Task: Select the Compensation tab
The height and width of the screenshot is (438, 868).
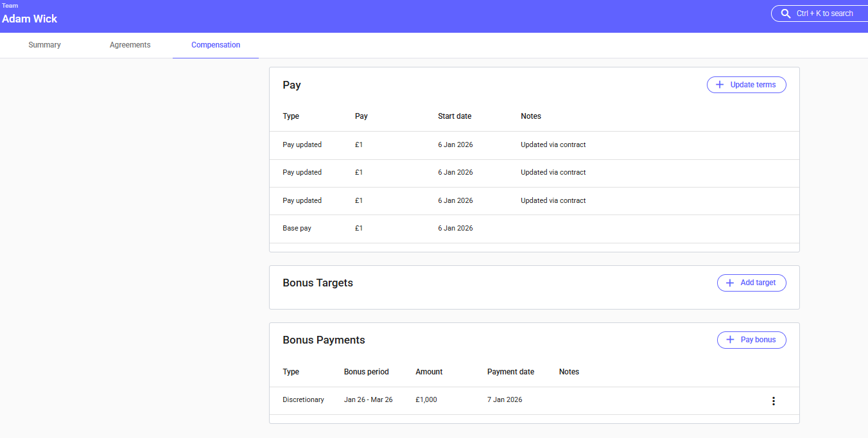Action: point(216,45)
